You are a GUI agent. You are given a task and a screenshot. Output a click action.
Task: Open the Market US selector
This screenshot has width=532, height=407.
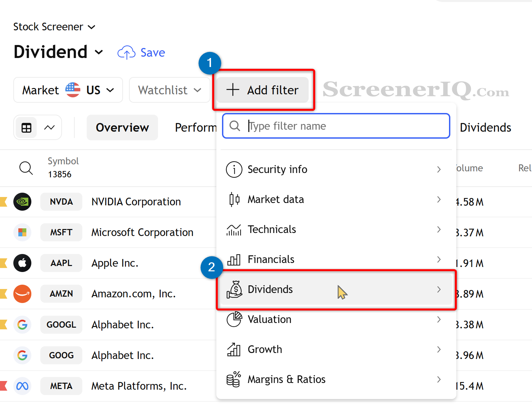[68, 90]
